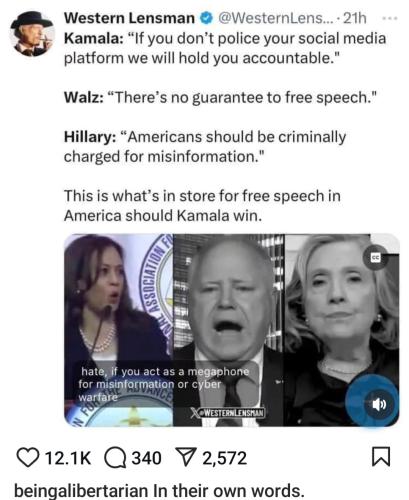
Task: Click the @WESTERNLENSMAN video watermark
Action: (228, 413)
